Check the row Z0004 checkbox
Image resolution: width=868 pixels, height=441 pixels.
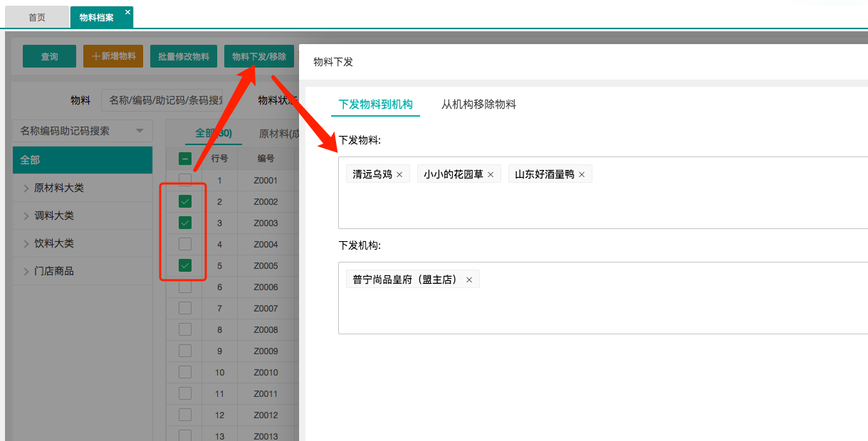tap(184, 245)
